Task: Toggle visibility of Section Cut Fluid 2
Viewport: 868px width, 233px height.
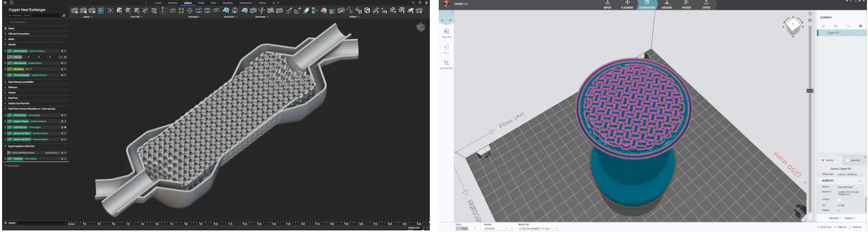Action: coord(65,139)
